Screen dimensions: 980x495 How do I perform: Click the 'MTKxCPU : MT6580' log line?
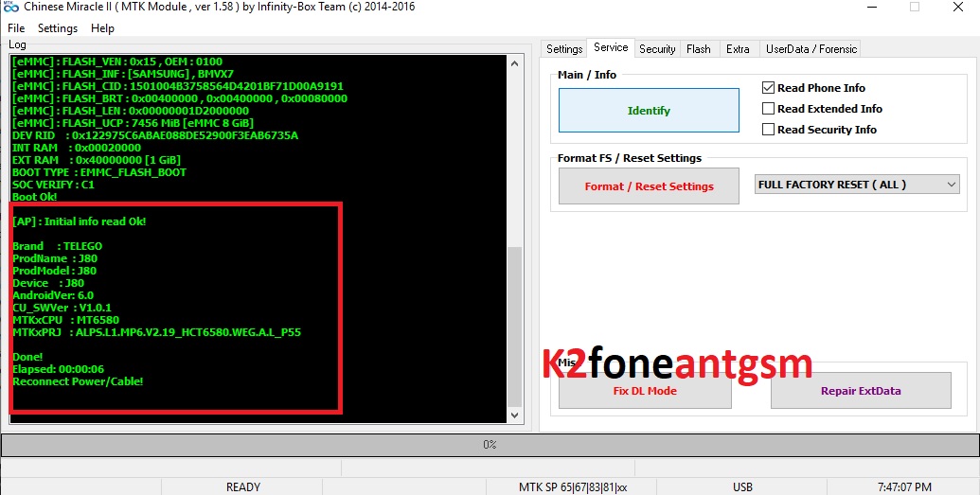coord(65,320)
